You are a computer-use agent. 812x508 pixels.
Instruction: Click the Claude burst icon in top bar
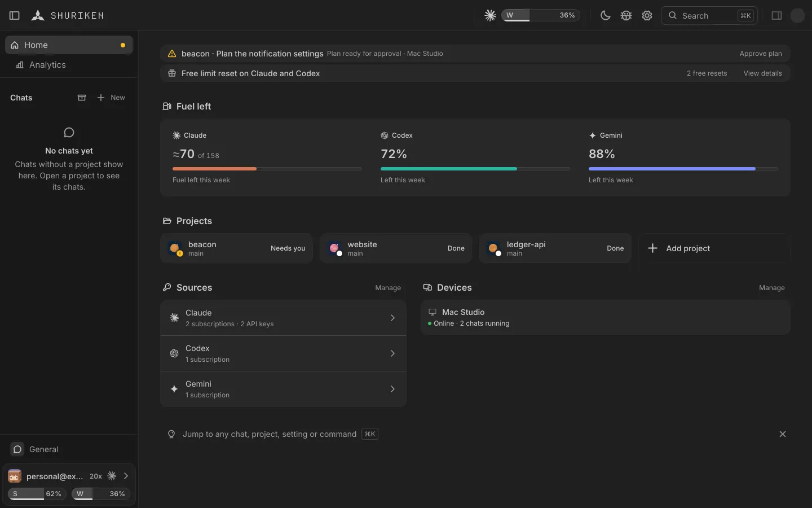pos(491,16)
